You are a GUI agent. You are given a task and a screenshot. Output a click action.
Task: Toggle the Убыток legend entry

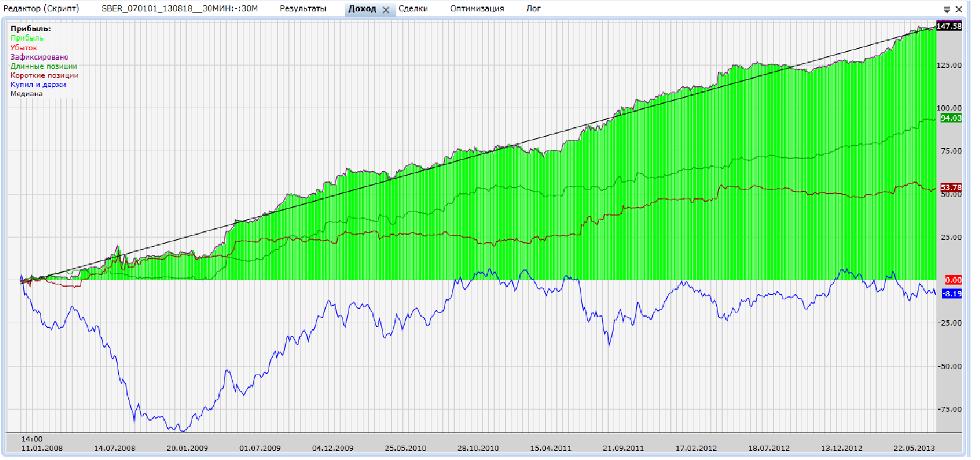click(x=24, y=47)
